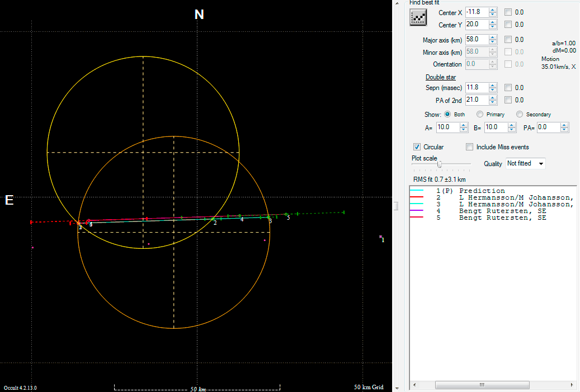The image size is (580, 392).
Task: Uncheck the Circular checkbox
Action: pyautogui.click(x=417, y=147)
